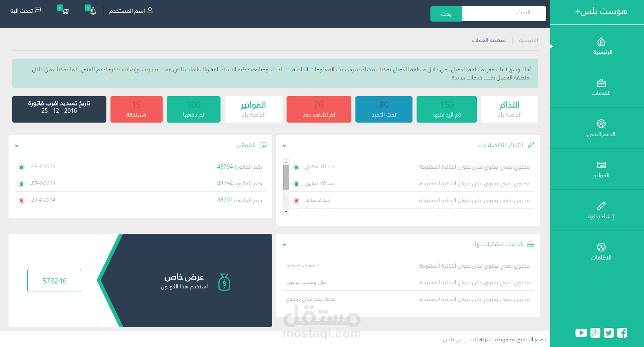Click the money bag offer icon

click(x=224, y=282)
